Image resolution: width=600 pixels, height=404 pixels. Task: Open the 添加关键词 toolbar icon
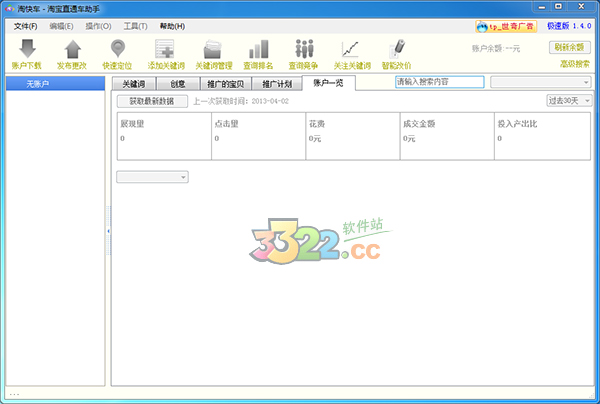(x=165, y=49)
